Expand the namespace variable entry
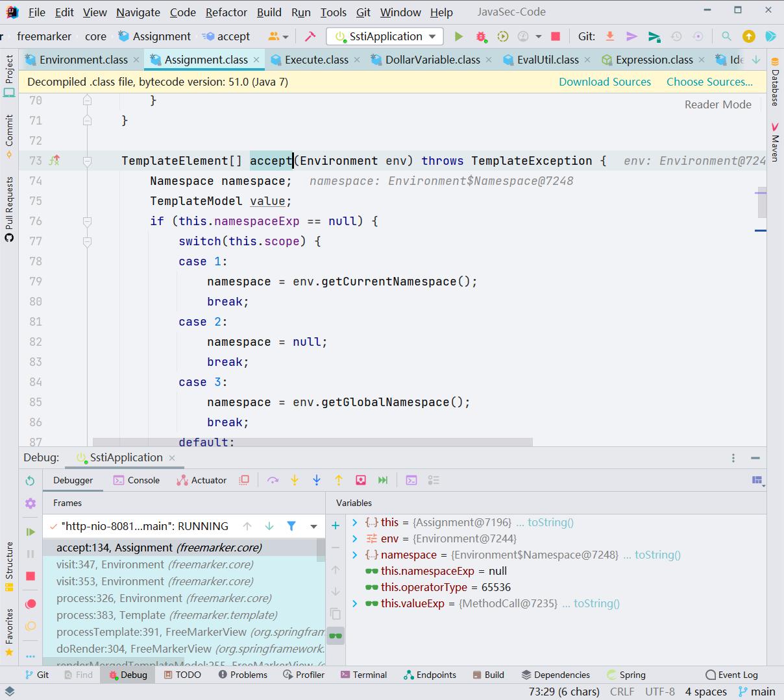Screen dimensions: 784x700 [355, 555]
